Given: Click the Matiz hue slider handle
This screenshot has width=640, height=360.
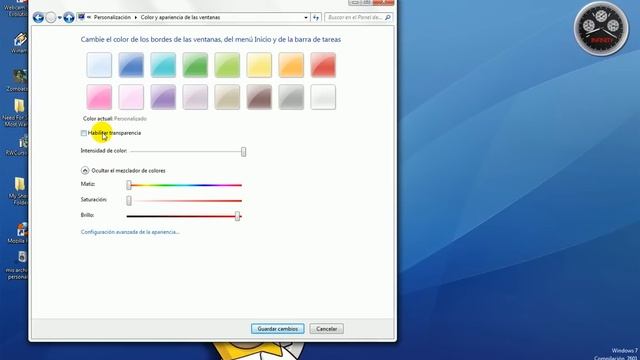Looking at the screenshot, I should coord(129,185).
